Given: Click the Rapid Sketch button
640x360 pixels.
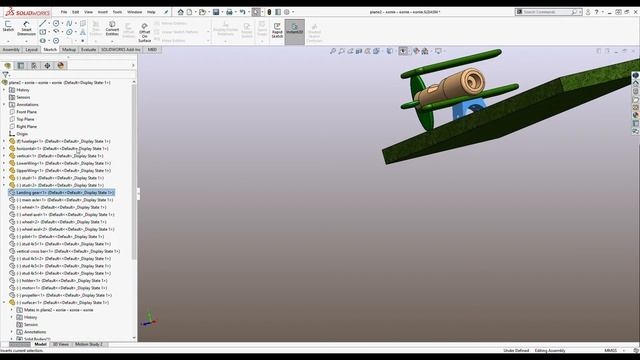Looking at the screenshot, I should point(277,30).
